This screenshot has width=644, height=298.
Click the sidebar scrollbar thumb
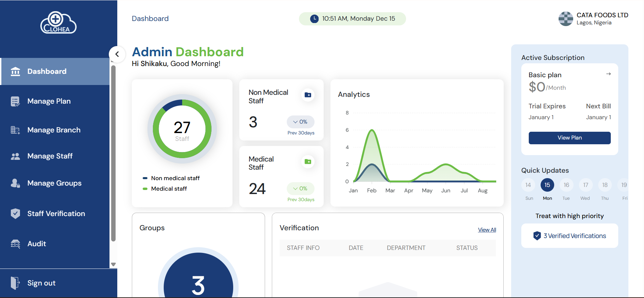pyautogui.click(x=113, y=153)
